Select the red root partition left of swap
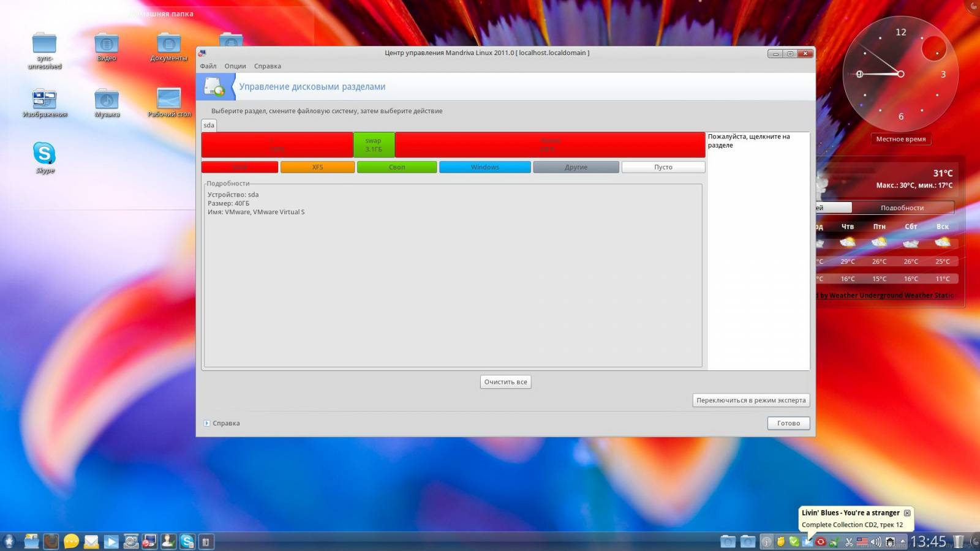This screenshot has height=551, width=980. click(x=277, y=145)
